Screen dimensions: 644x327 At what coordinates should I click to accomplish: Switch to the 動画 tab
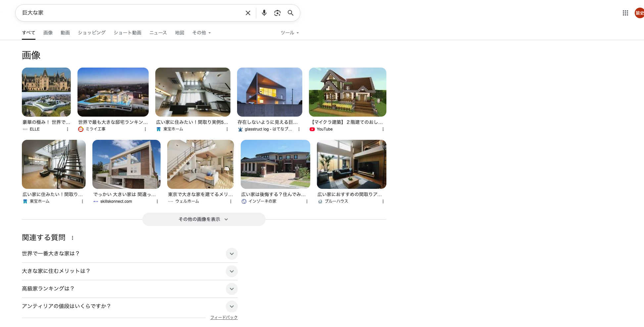[65, 33]
